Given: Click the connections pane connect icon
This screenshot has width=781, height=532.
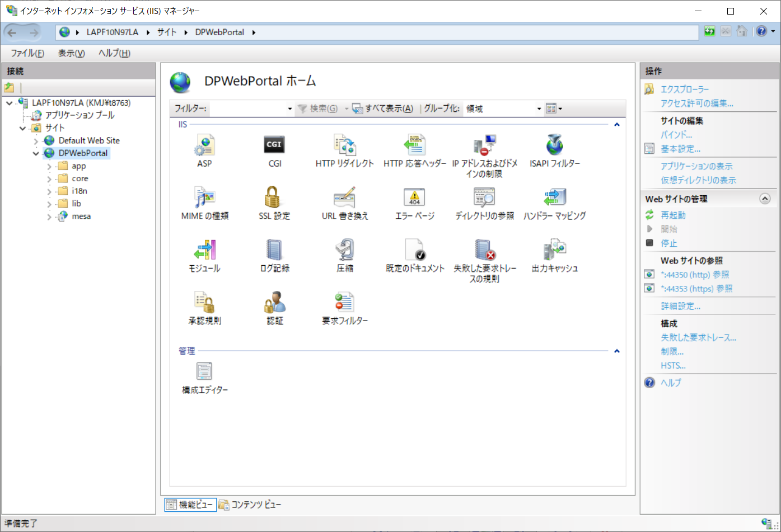Looking at the screenshot, I should 9,87.
